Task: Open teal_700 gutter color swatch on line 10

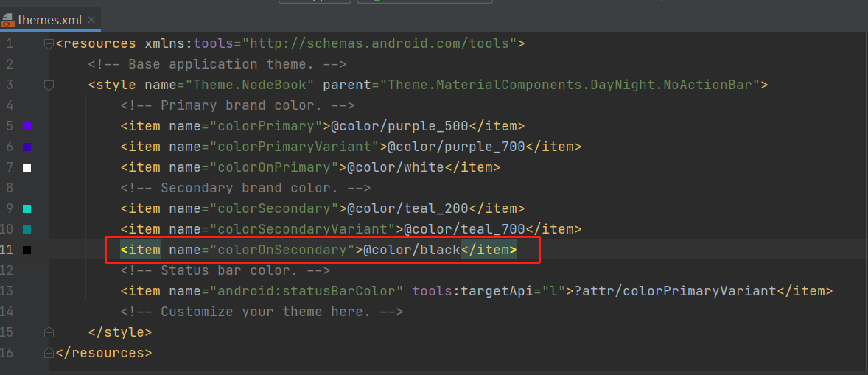Action: (x=27, y=230)
